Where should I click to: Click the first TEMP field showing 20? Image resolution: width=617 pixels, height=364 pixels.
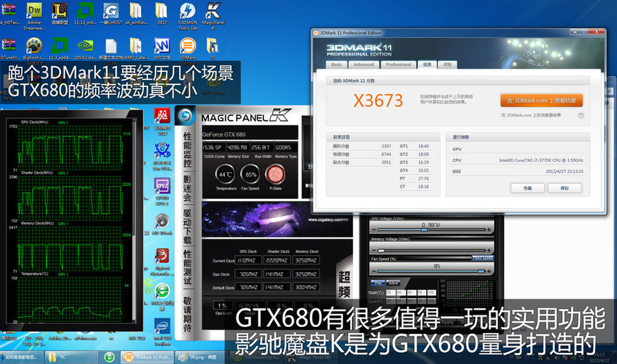tap(390, 292)
